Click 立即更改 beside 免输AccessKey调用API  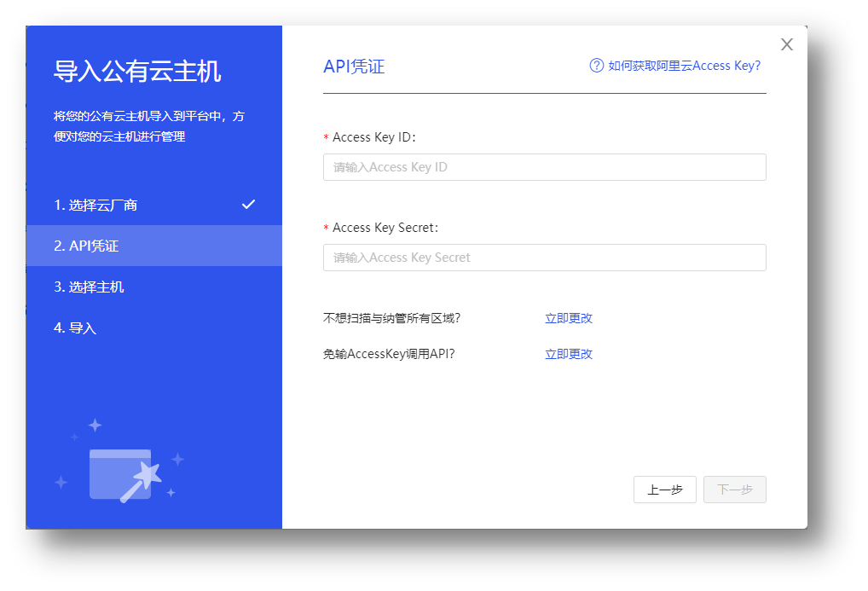(569, 354)
